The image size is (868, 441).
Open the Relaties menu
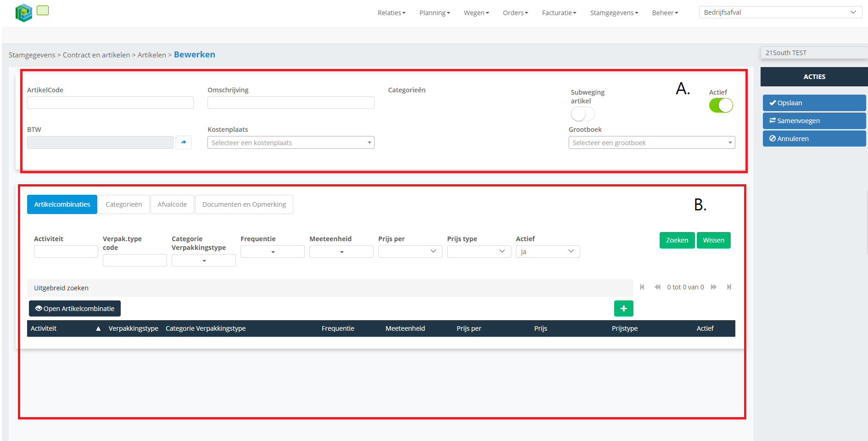[392, 13]
